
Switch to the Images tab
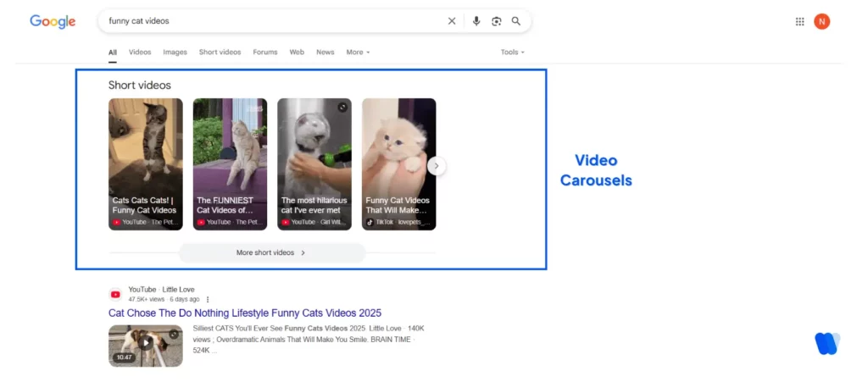tap(175, 52)
